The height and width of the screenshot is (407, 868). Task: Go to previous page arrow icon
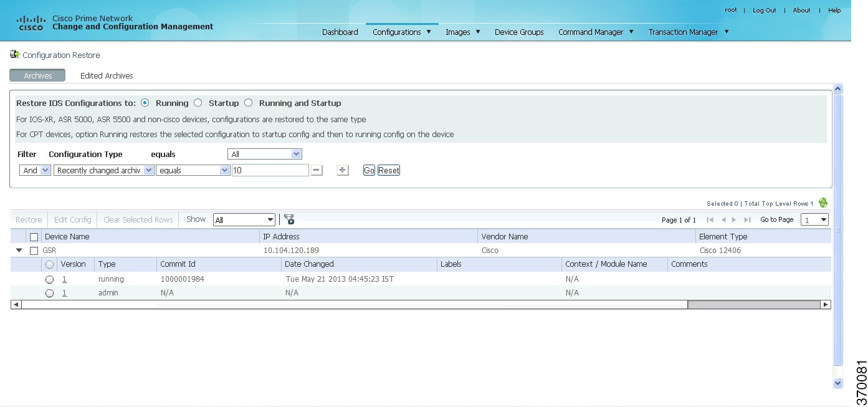point(723,219)
